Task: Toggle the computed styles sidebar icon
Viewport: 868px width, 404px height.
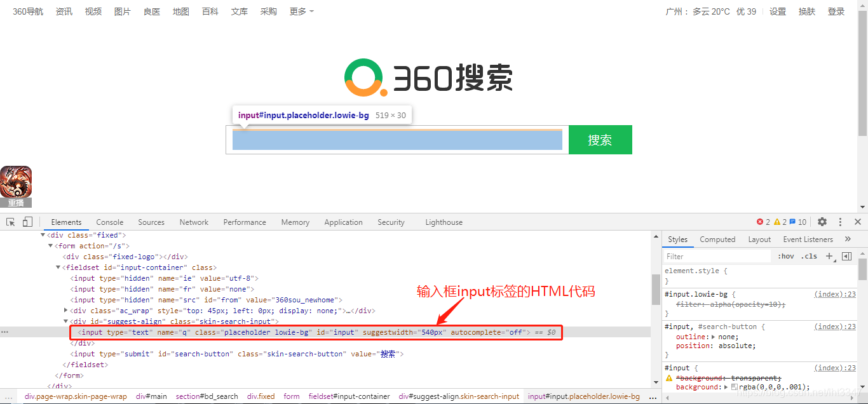Action: point(846,256)
